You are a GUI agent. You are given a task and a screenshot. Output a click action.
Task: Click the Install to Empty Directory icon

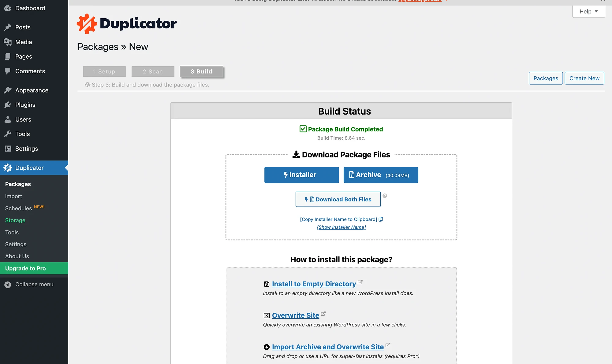(266, 283)
